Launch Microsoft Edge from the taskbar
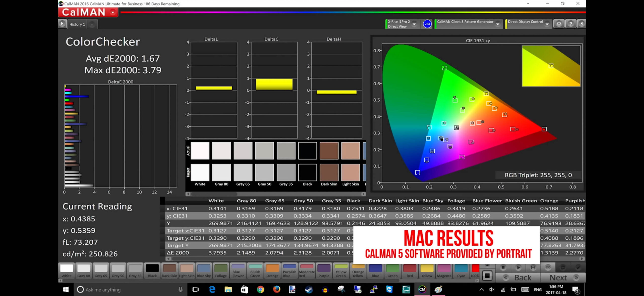Viewport: 644px width, 296px height. pyautogui.click(x=212, y=289)
